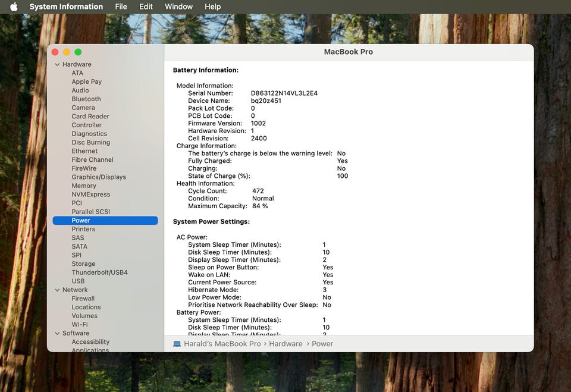Screen dimensions: 571x392
Task: Select Locations under Network
Action: click(x=86, y=307)
